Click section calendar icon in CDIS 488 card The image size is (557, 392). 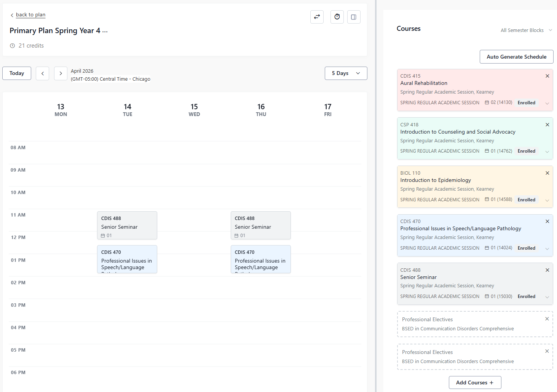(487, 296)
